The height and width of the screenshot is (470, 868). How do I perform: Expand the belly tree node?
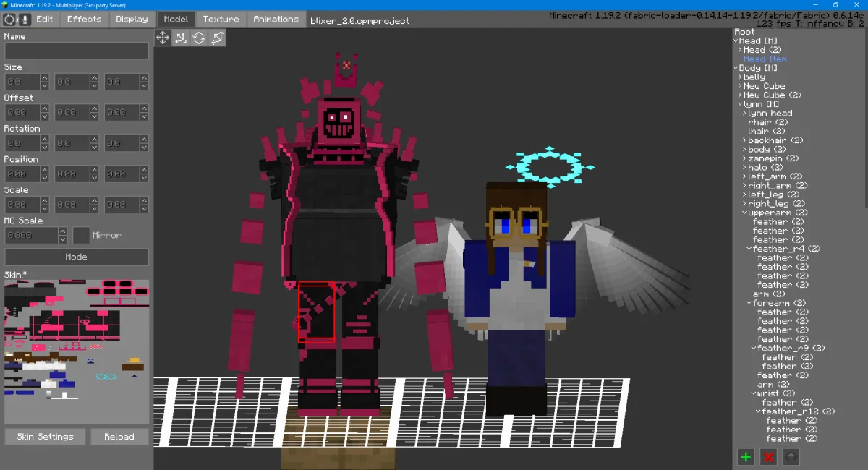pyautogui.click(x=740, y=77)
